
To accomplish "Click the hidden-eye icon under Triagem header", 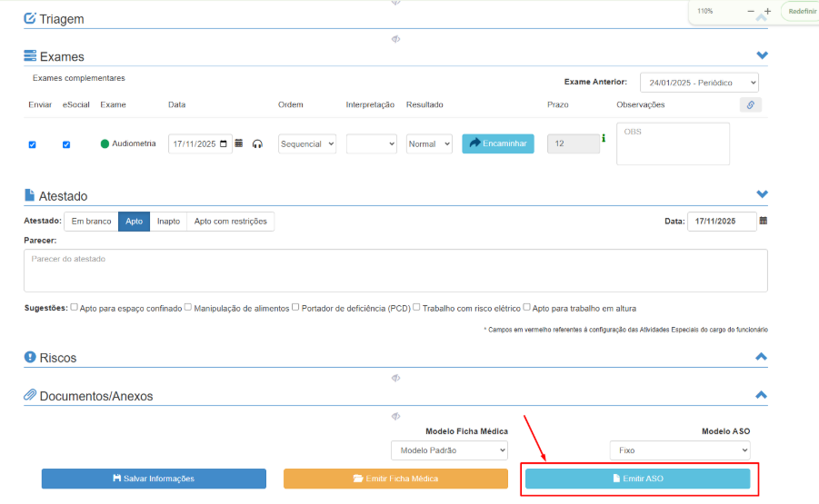I will pos(395,39).
